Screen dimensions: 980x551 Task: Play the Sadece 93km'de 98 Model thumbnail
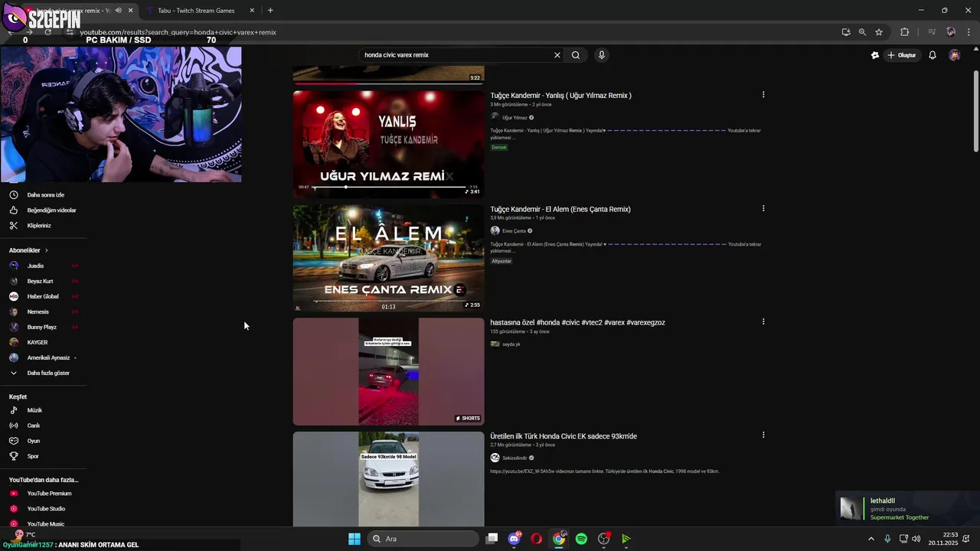(x=388, y=479)
